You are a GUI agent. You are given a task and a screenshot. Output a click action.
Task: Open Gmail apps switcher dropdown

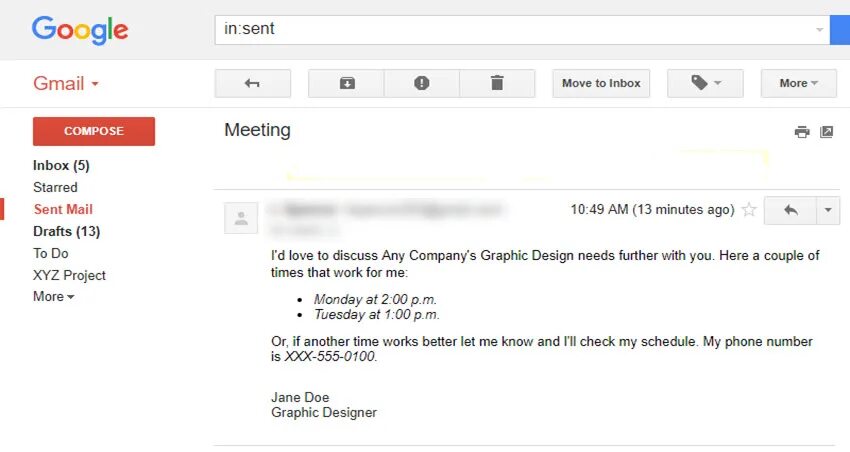(66, 83)
